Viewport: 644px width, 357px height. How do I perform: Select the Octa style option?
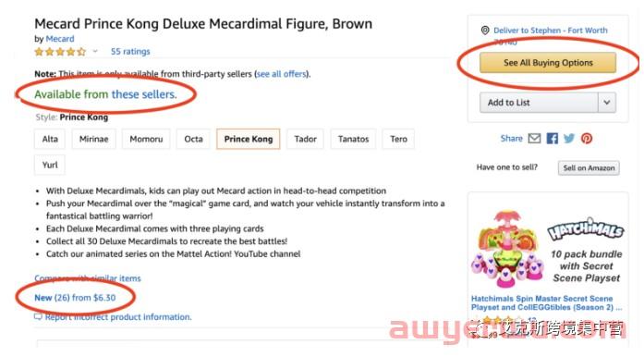193,139
